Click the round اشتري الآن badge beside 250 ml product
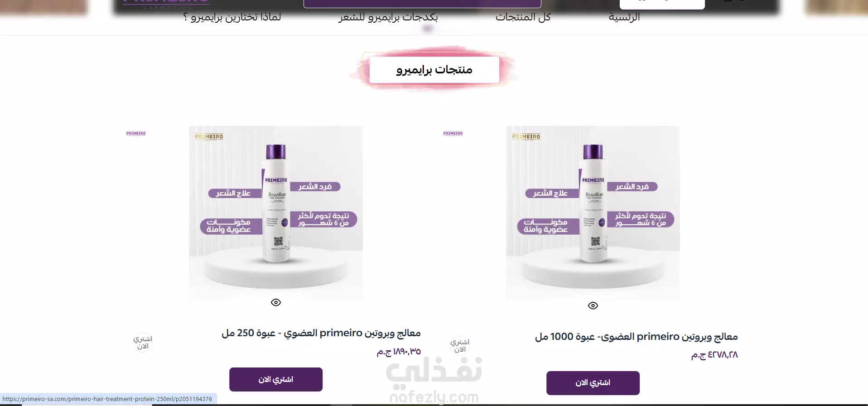The width and height of the screenshot is (868, 406). [143, 343]
